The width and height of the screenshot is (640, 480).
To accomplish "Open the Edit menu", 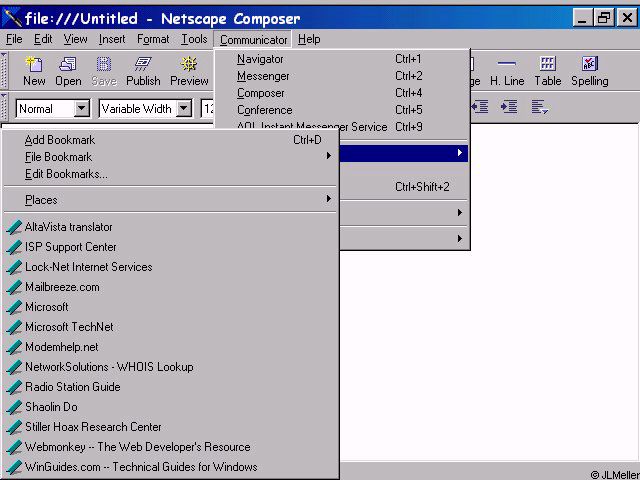I will [x=43, y=39].
